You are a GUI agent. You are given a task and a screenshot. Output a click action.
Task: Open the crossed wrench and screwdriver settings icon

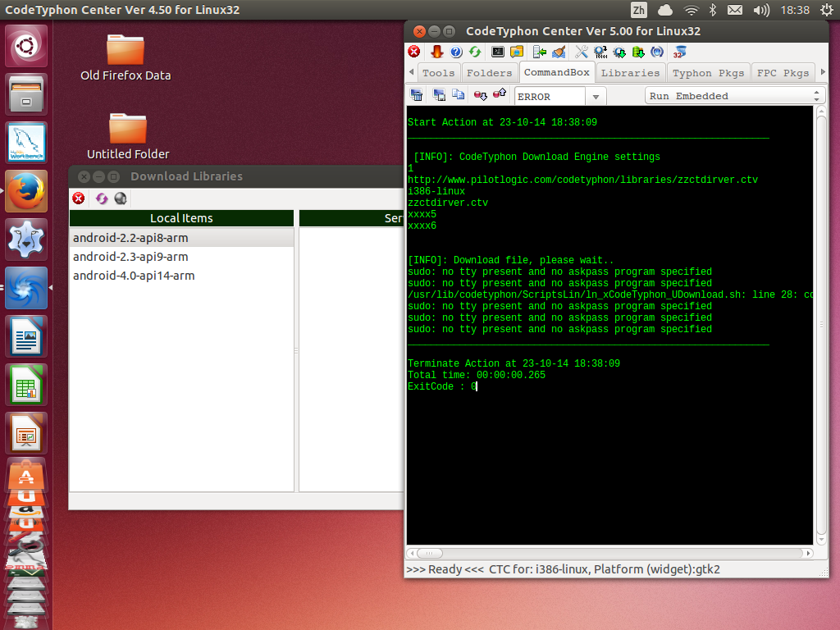[582, 52]
